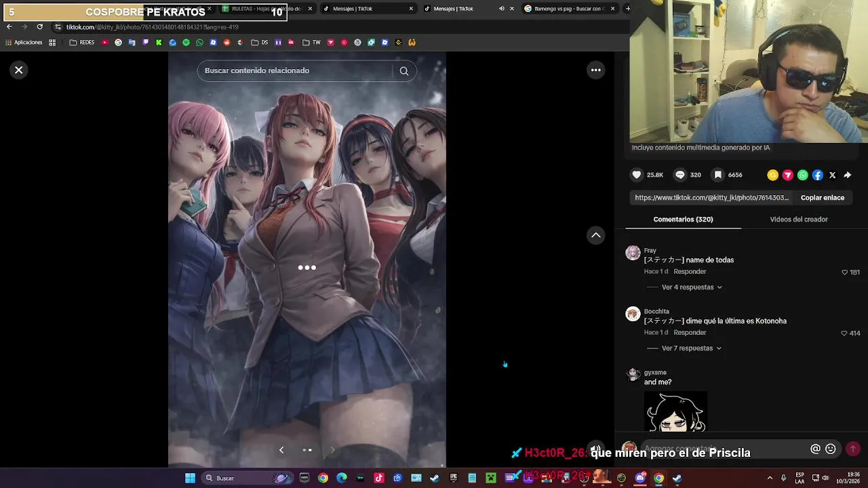Close the TikTok photo viewer with X
This screenshot has height=488, width=868.
[19, 70]
